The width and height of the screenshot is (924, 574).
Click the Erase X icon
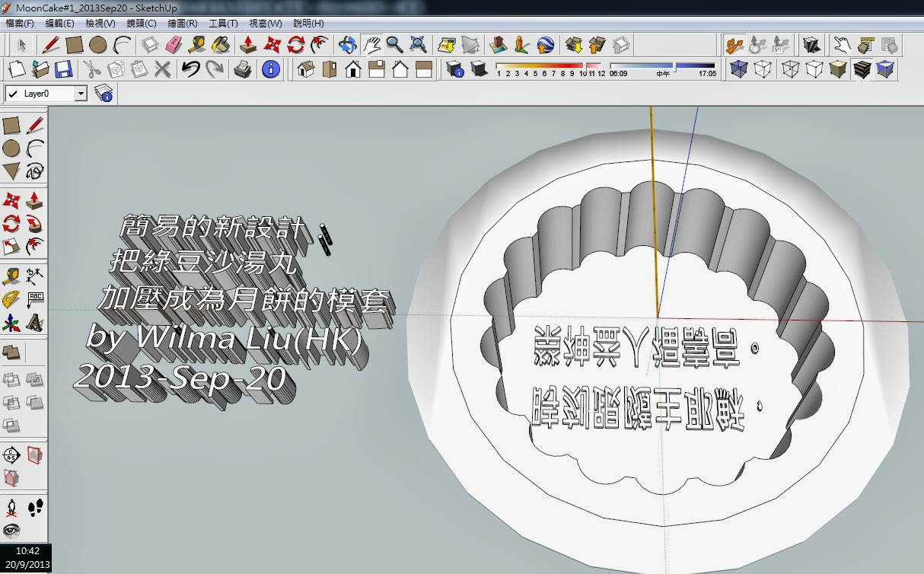point(162,70)
